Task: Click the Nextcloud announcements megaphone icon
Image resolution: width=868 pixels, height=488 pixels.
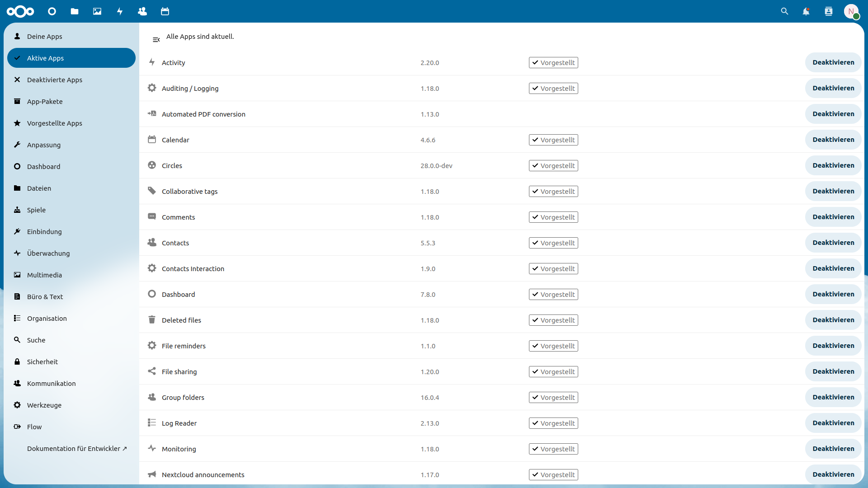Action: pos(152,474)
